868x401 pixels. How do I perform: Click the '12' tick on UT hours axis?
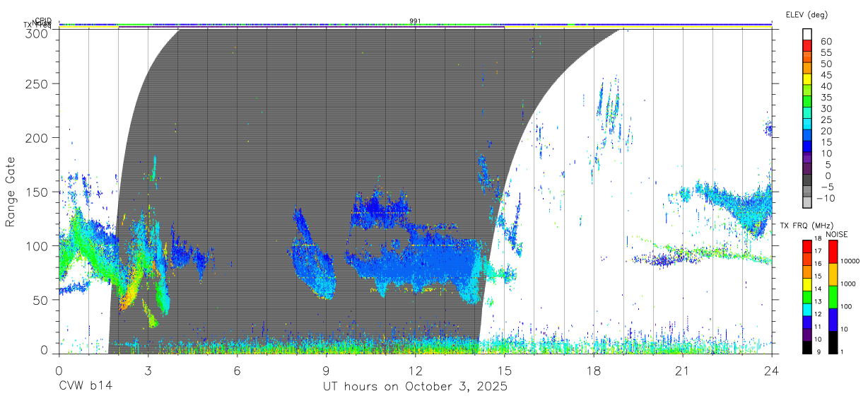click(415, 370)
